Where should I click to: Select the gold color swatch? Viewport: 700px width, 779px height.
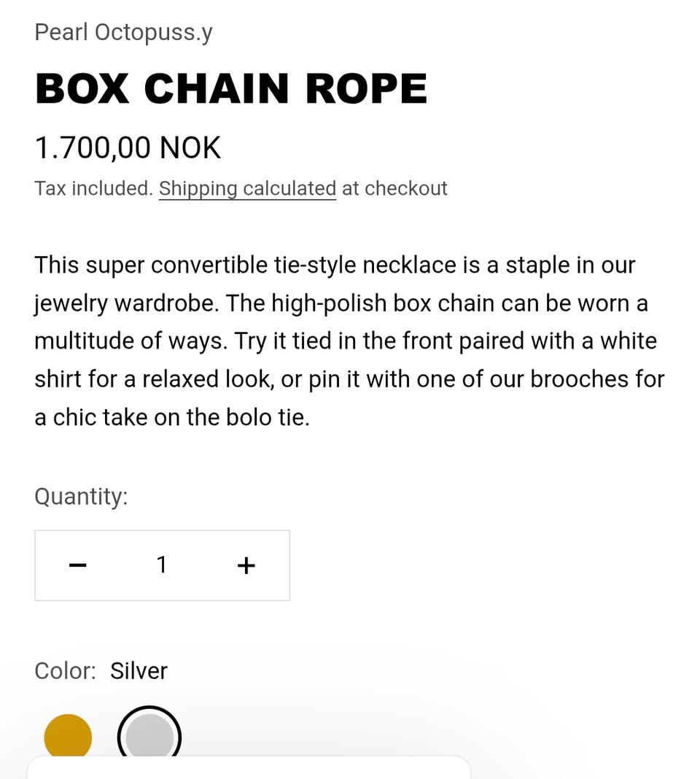(x=68, y=735)
